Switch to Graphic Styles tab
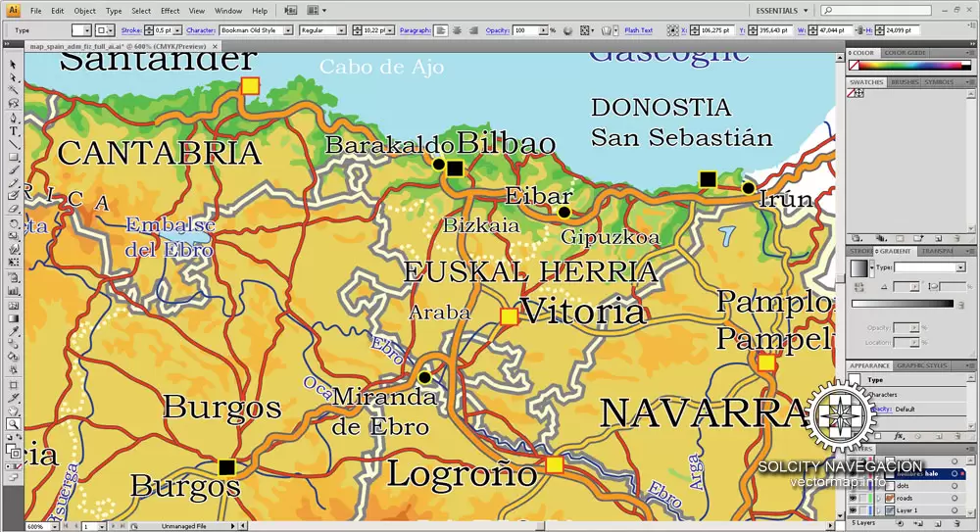Viewport: 980px width, 532px height. click(x=922, y=365)
